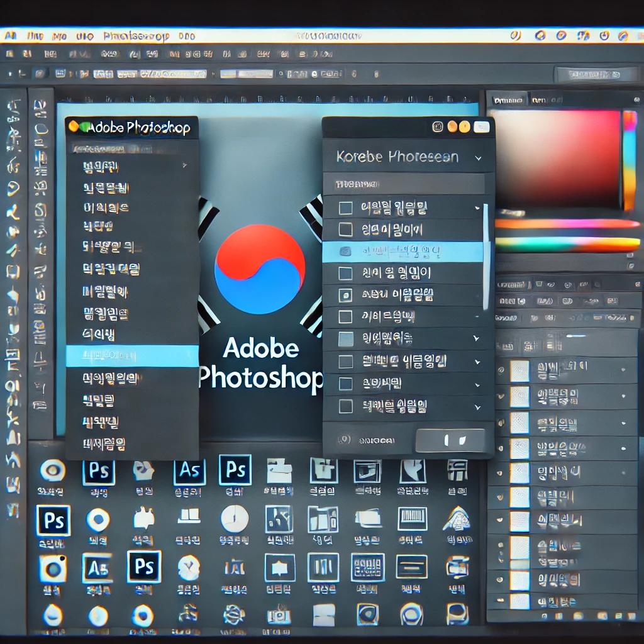Click the light grey field in the options bar
This screenshot has width=644, height=644.
point(247,74)
